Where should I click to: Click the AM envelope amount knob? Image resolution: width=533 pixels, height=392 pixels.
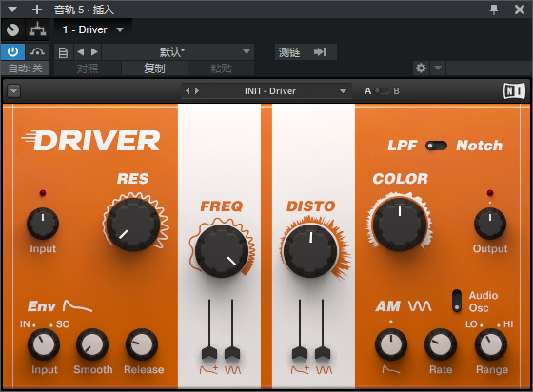[x=391, y=344]
